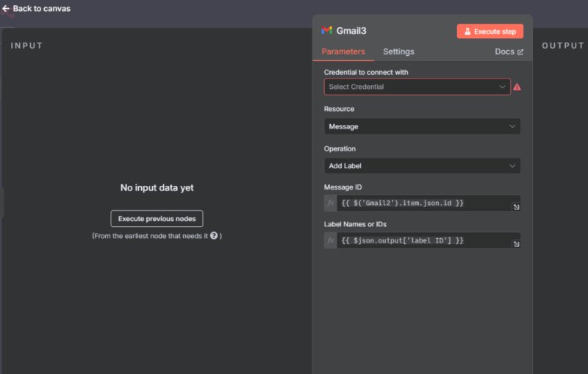Click the 'Label Names or IDs' label
588x374 pixels.
point(355,224)
